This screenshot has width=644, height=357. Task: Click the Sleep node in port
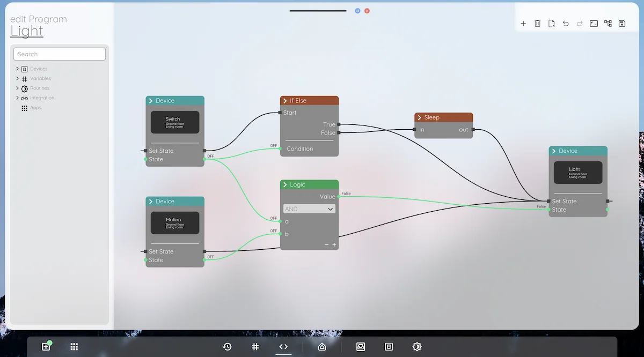pyautogui.click(x=414, y=129)
